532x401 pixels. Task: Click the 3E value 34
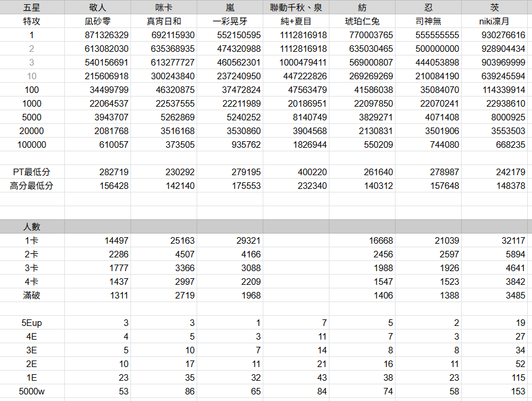520,350
